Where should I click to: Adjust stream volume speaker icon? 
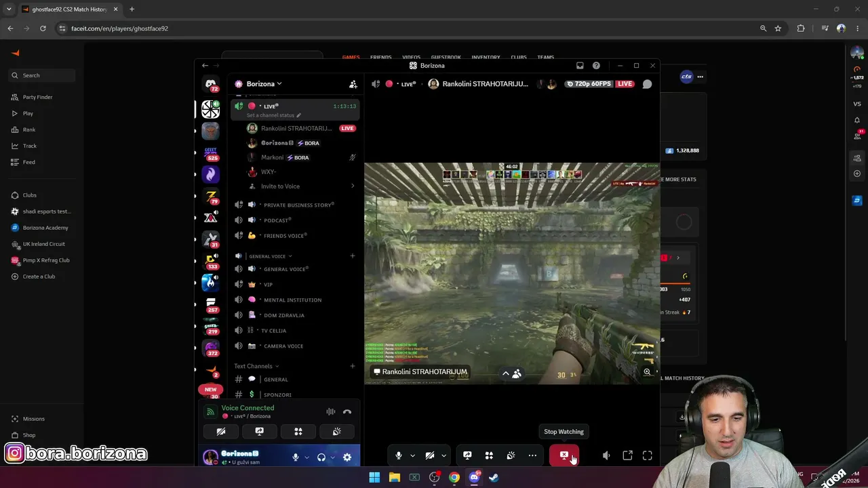(x=606, y=455)
